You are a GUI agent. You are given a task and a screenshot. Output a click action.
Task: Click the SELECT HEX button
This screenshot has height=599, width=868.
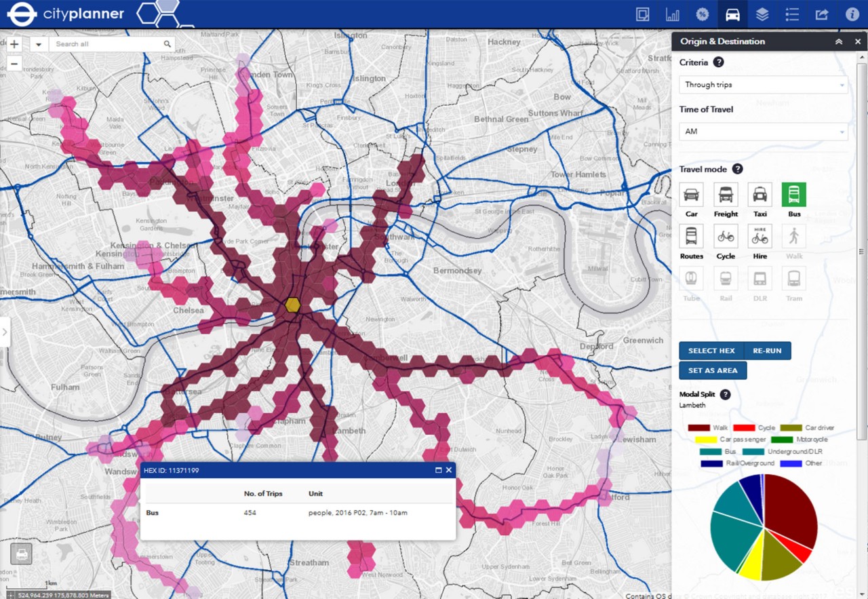(711, 351)
